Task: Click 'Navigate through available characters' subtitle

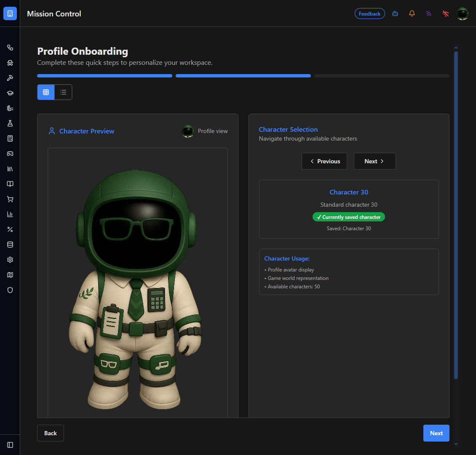Action: click(x=308, y=138)
